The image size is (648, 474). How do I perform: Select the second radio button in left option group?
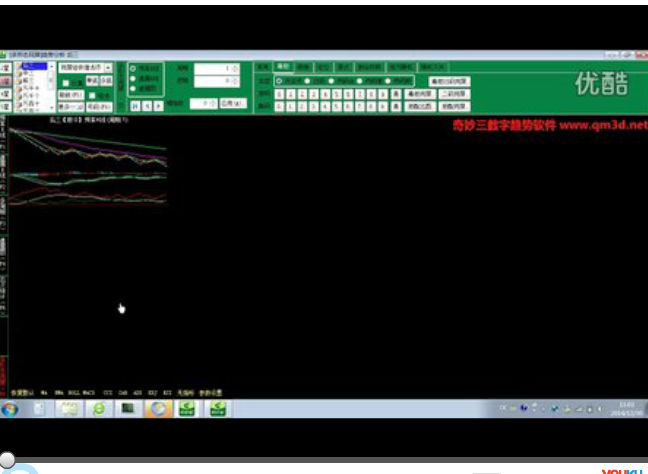pyautogui.click(x=133, y=78)
